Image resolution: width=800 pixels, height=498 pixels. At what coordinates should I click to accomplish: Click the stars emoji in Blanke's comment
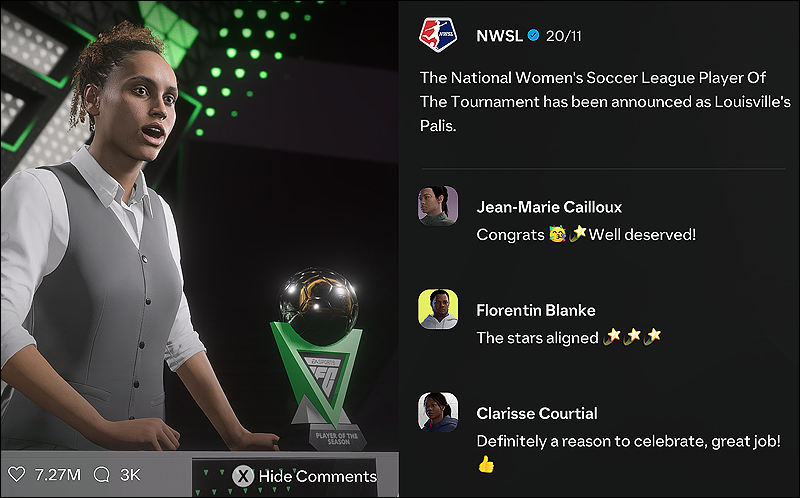point(632,336)
